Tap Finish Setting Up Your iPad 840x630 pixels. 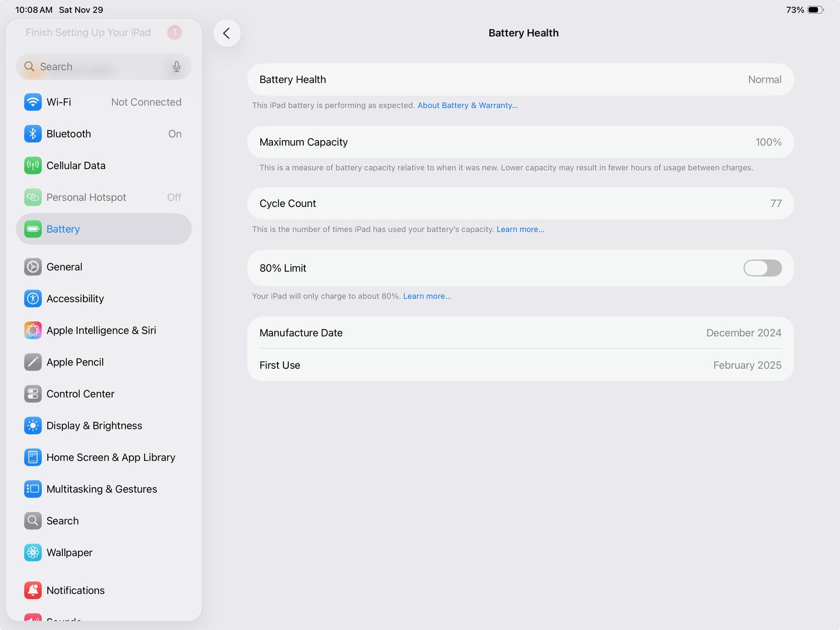(88, 33)
